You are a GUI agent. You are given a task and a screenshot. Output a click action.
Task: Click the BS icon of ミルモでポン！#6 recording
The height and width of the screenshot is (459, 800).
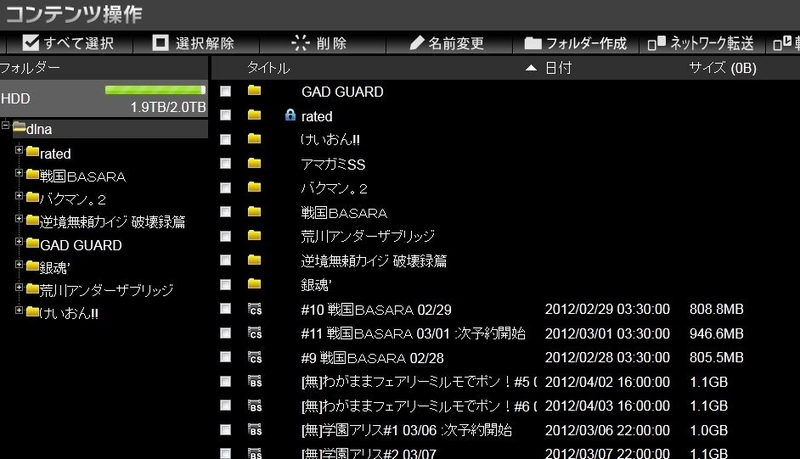[255, 405]
